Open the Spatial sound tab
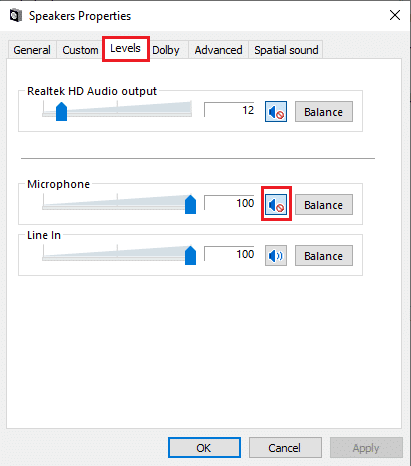Screen dimensions: 411x466 [286, 50]
